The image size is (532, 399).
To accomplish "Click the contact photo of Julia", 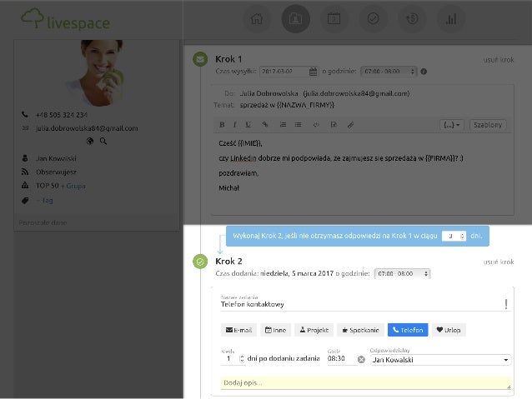I will tap(96, 72).
